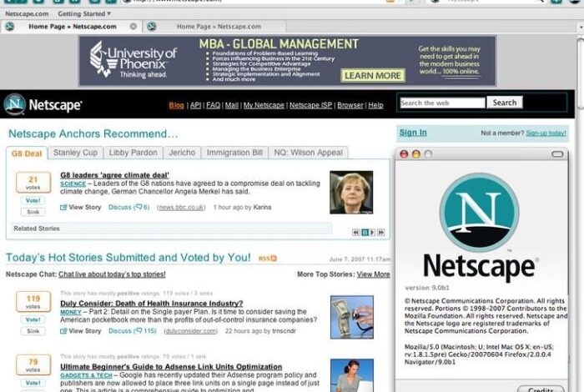The width and height of the screenshot is (584, 392).
Task: Vote for the Adsense guide story
Action: tap(33, 383)
